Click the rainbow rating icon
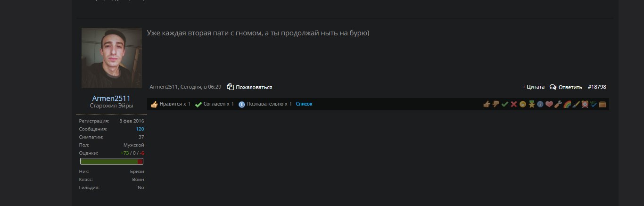Viewport: 644px width, 206px height. pyautogui.click(x=567, y=104)
